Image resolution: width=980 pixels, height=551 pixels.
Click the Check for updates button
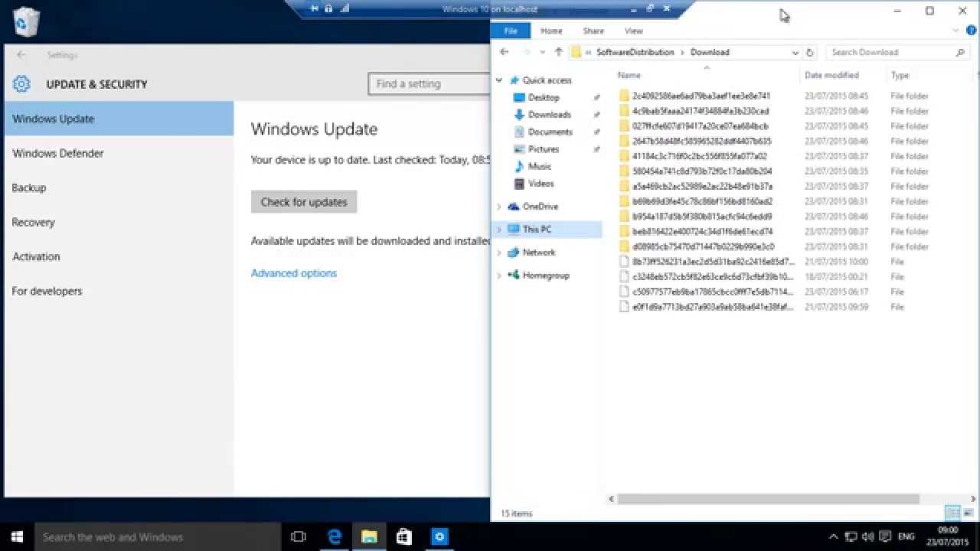[304, 202]
